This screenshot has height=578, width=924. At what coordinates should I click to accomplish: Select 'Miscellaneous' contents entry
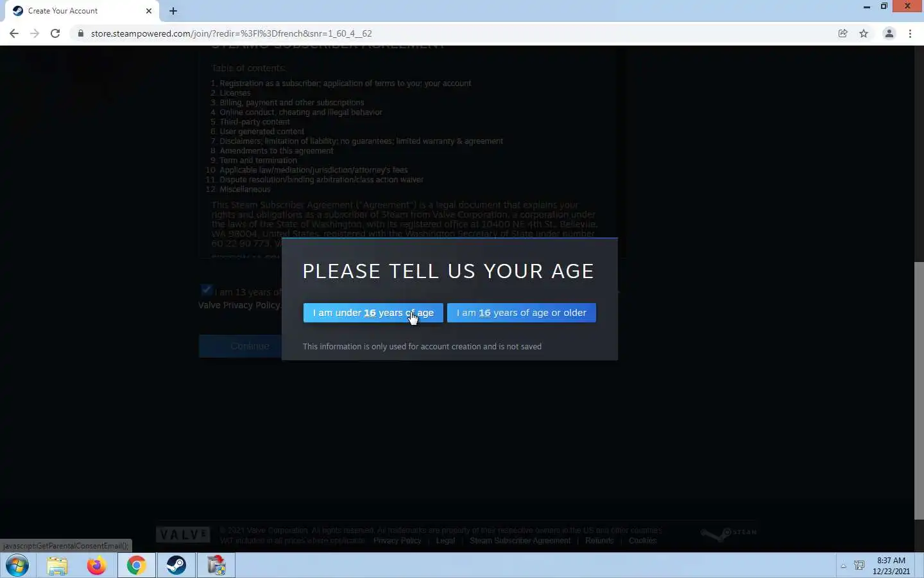point(244,189)
